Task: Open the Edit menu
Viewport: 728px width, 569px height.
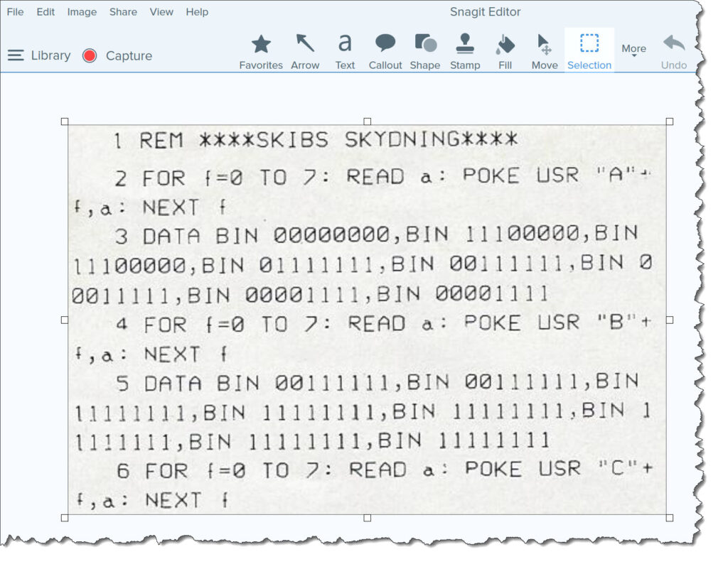Action: pyautogui.click(x=45, y=12)
